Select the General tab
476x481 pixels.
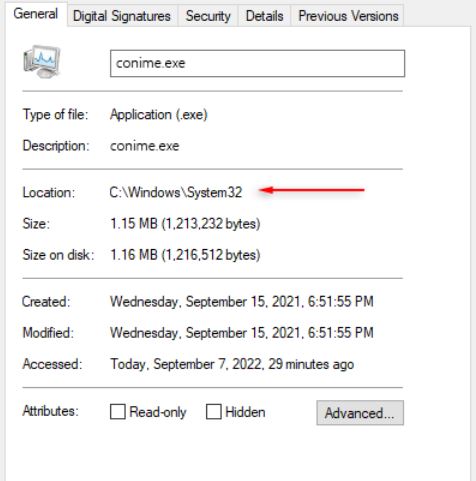36,14
